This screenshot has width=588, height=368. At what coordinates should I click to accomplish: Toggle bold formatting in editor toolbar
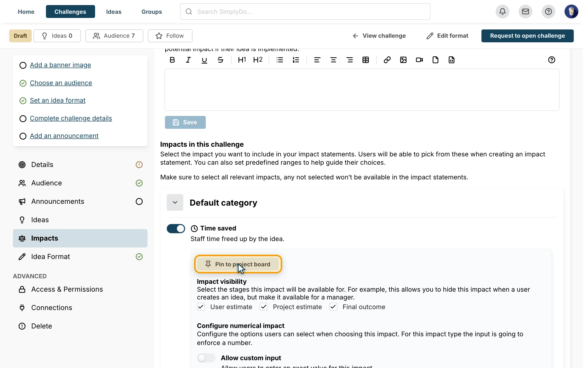click(172, 60)
